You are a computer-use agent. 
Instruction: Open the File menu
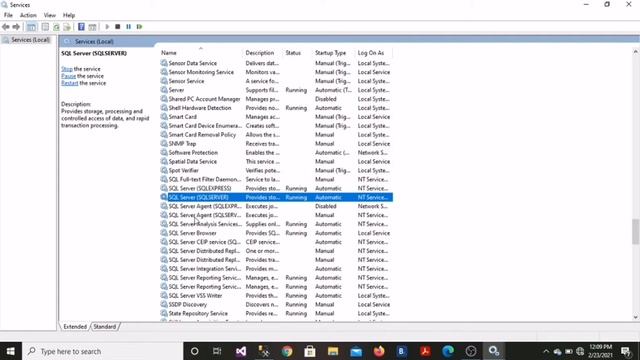coord(8,15)
